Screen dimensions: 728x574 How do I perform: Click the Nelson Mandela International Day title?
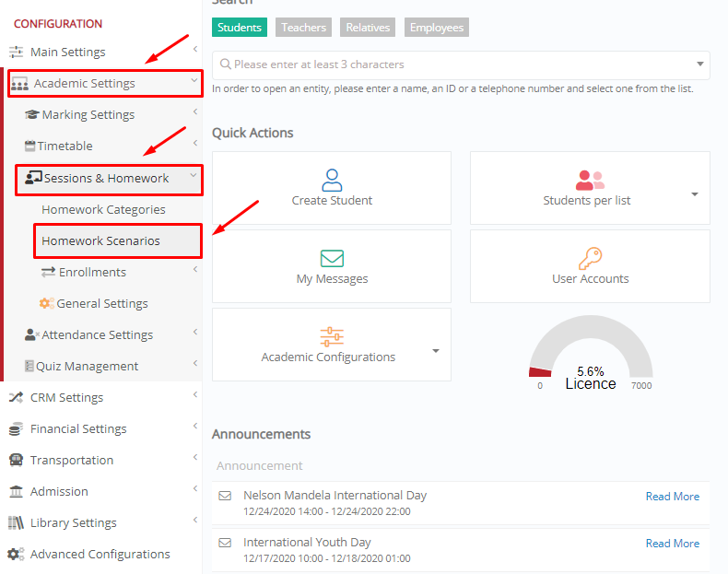335,495
